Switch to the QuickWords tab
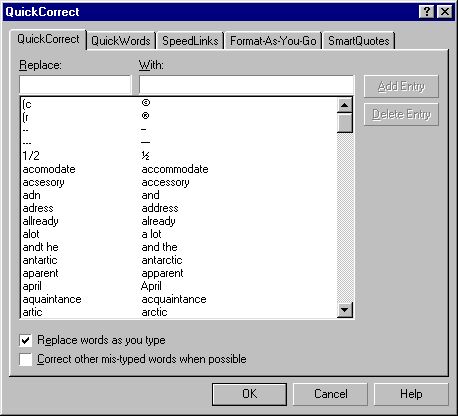Screen dimensions: 458x416 click(121, 41)
